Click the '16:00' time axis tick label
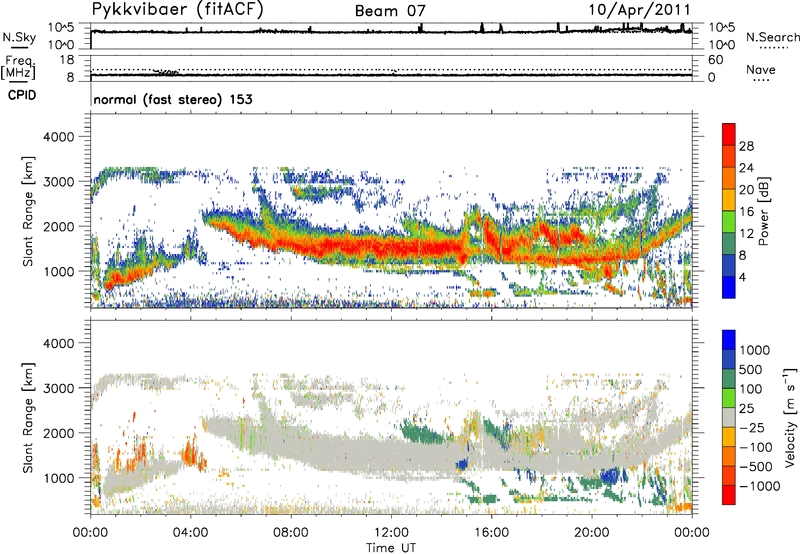The width and height of the screenshot is (800, 554). click(491, 533)
